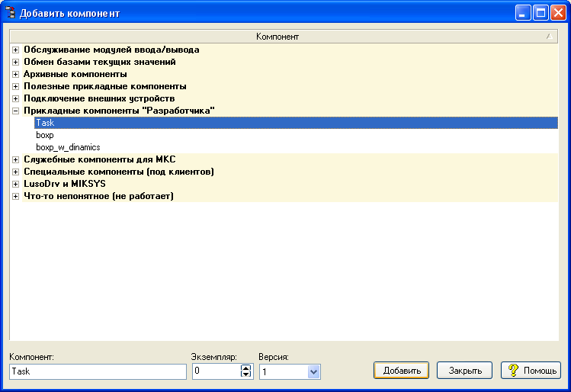
Task: Select 'Прикладные компоненты "Разработчика"' label
Action: pos(119,111)
